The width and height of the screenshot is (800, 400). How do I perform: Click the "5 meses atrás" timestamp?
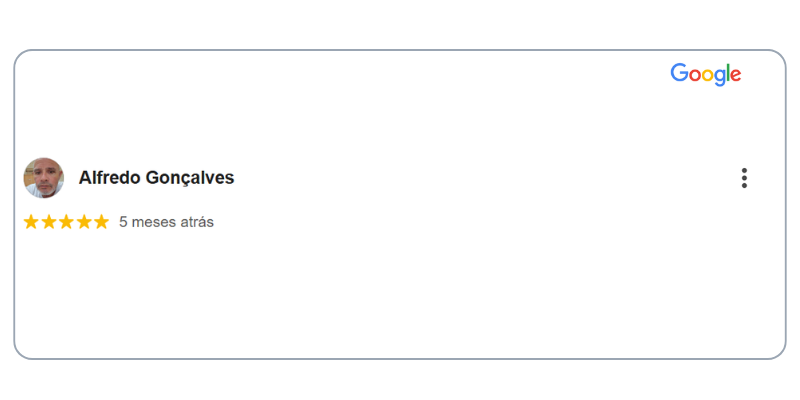pyautogui.click(x=166, y=222)
